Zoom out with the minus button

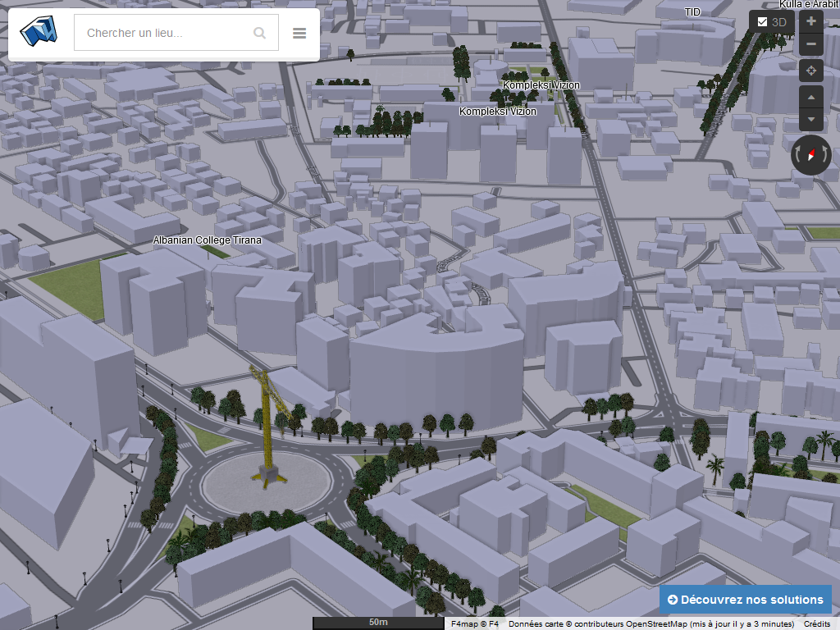click(x=811, y=44)
